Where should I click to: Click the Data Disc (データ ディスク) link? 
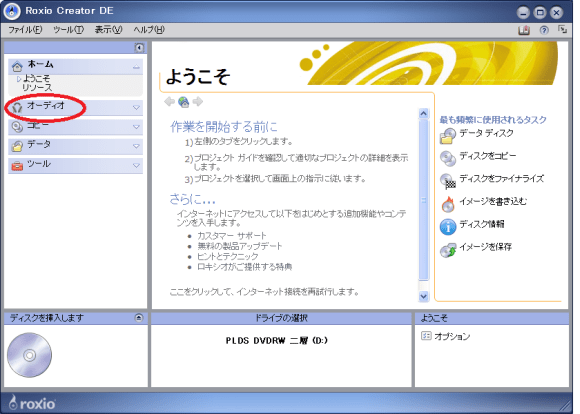[486, 133]
